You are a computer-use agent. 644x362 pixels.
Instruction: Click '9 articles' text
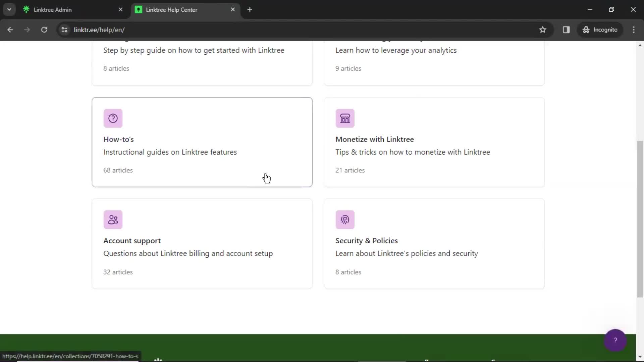coord(348,68)
